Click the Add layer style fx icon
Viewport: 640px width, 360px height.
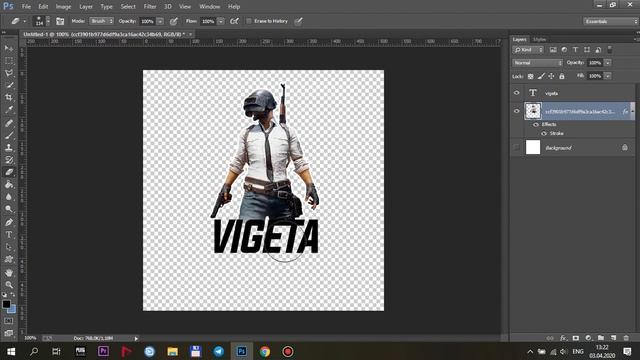[563, 338]
